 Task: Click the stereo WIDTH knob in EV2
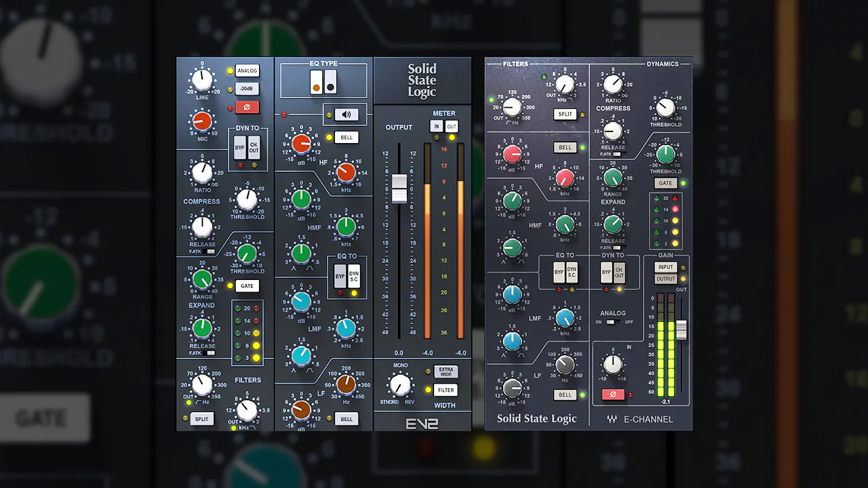point(399,385)
